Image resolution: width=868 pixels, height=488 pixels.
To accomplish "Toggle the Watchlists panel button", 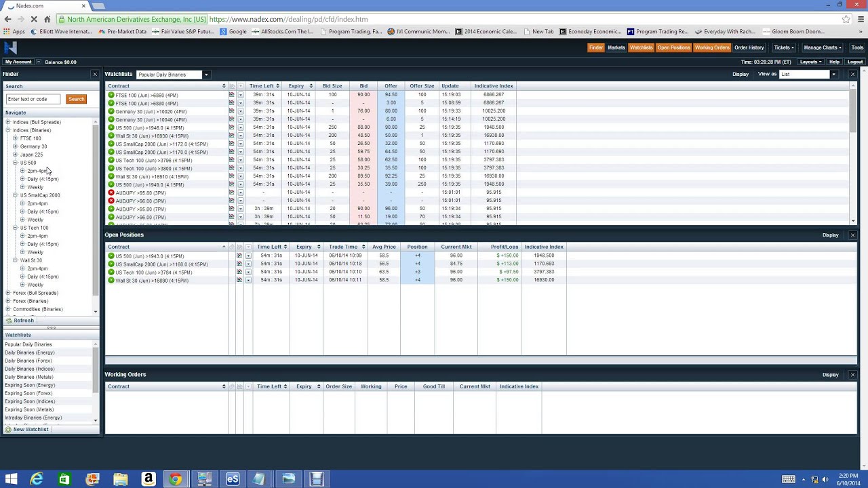I will tap(641, 47).
